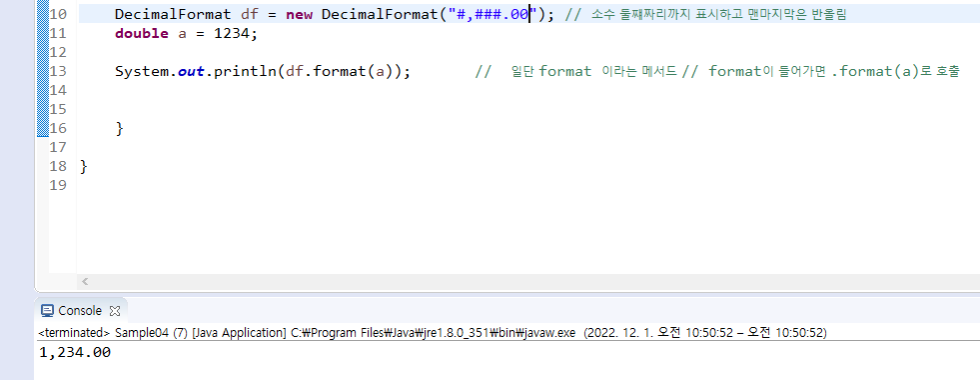Click the DecimalFormat pattern string "#,###.00"

493,14
